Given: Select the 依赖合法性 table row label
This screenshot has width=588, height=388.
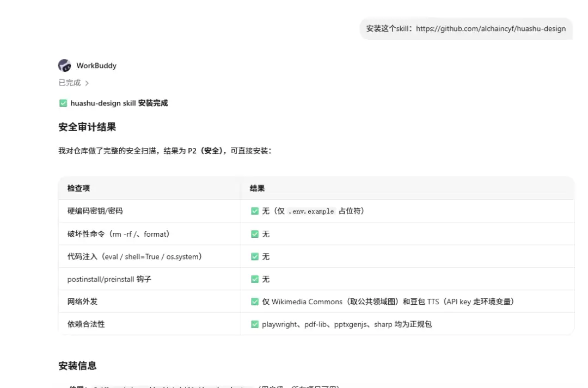Looking at the screenshot, I should coord(86,324).
